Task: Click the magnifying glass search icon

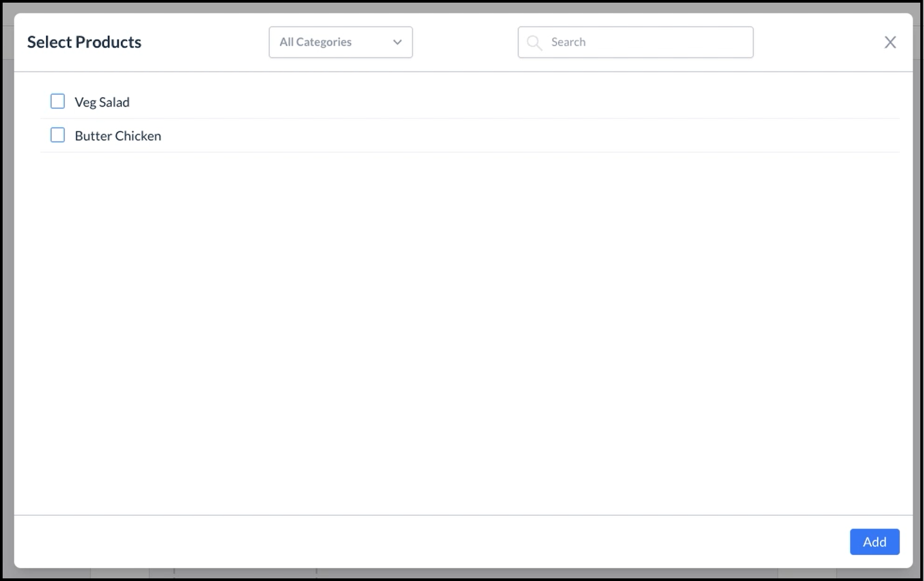Action: click(534, 43)
